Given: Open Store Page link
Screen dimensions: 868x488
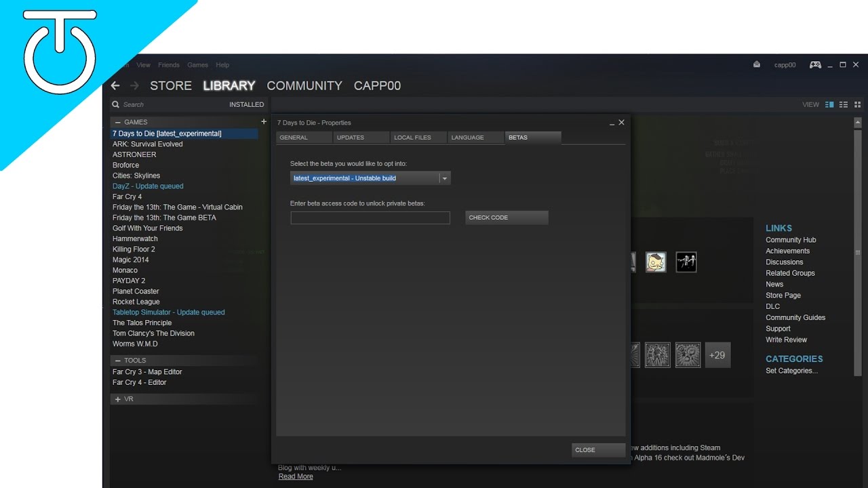Looking at the screenshot, I should click(783, 296).
